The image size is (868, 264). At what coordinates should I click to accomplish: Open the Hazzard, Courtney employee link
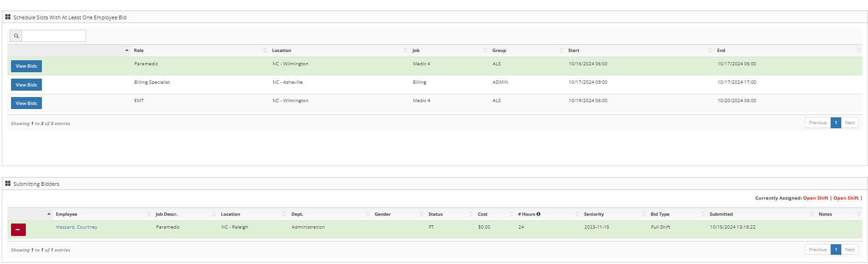coord(76,227)
